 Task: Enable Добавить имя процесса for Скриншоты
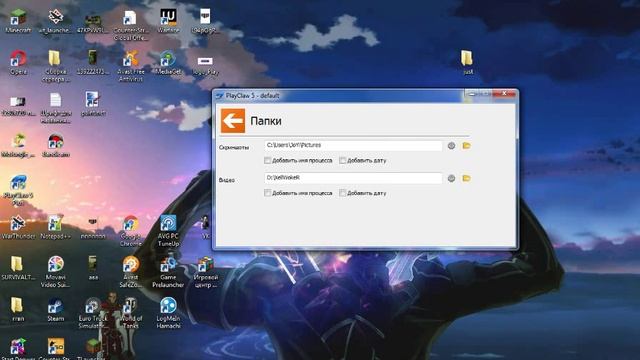pyautogui.click(x=267, y=160)
